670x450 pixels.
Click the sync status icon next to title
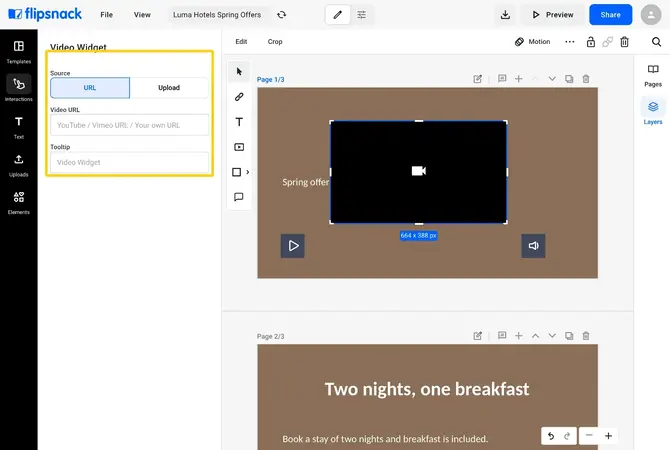pyautogui.click(x=281, y=15)
